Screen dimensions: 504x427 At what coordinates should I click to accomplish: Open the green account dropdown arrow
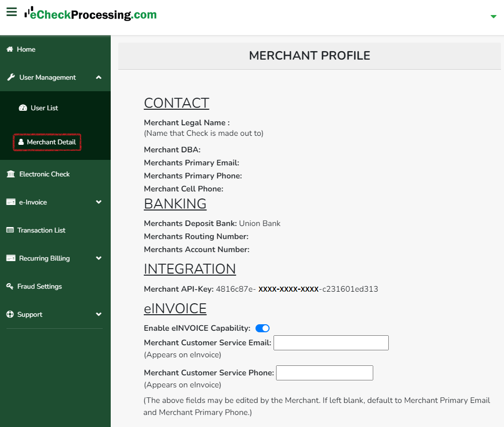(x=493, y=17)
